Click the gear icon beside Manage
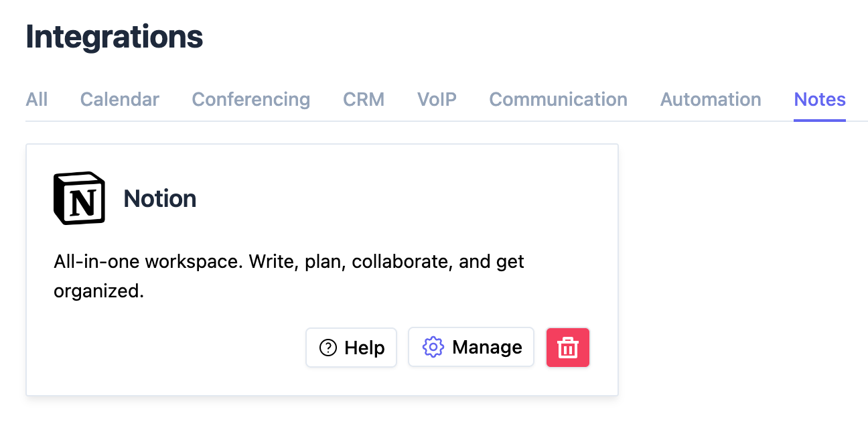The width and height of the screenshot is (868, 446). [433, 347]
